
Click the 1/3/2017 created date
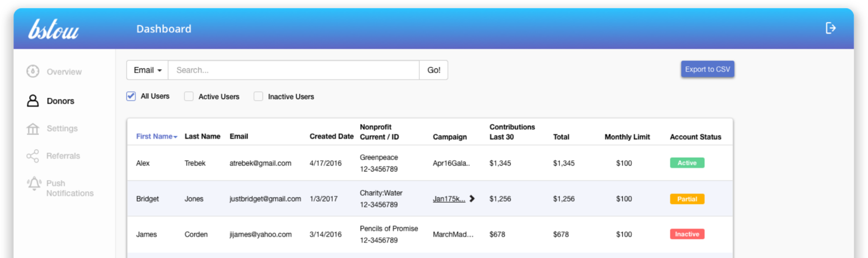(323, 199)
